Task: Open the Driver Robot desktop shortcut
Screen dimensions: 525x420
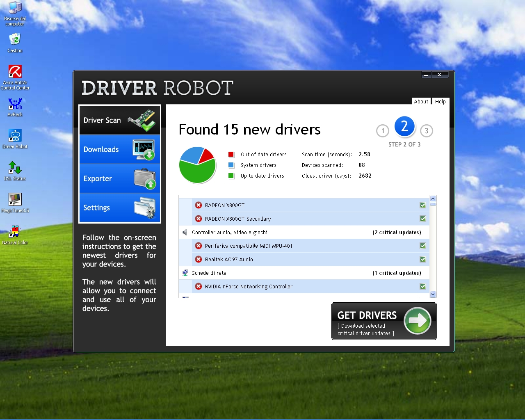Action: [x=15, y=139]
